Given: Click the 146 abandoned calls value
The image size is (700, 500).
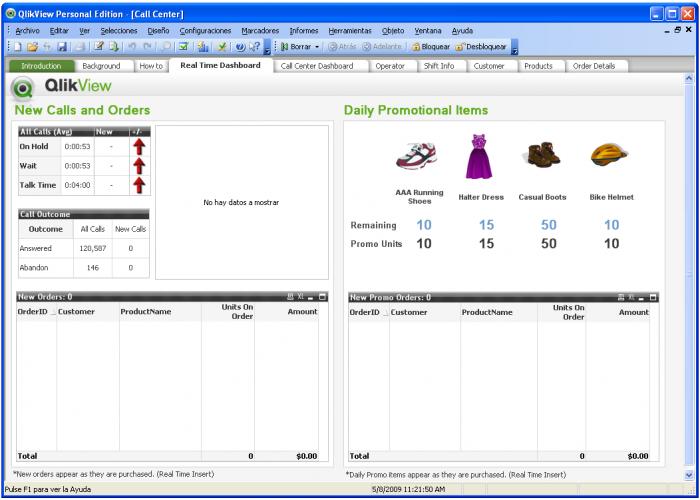Looking at the screenshot, I should pos(93,268).
